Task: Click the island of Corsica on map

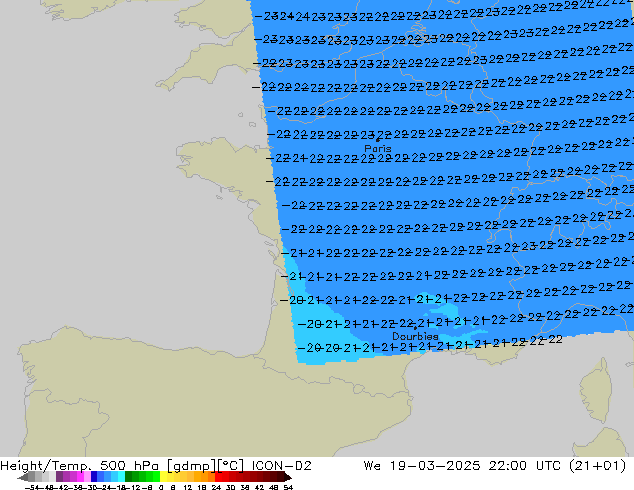Action: tap(598, 390)
